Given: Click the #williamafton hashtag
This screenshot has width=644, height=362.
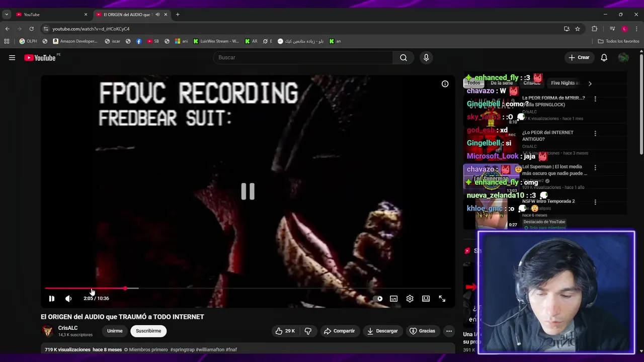Looking at the screenshot, I should click(210, 349).
